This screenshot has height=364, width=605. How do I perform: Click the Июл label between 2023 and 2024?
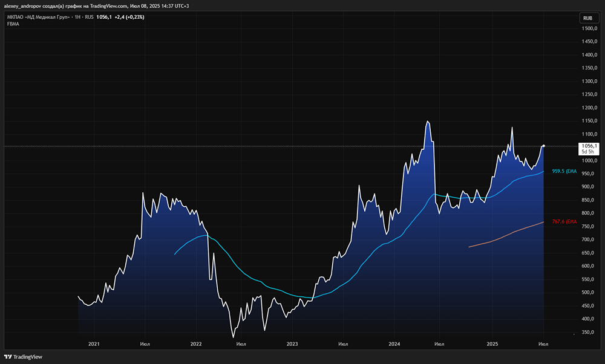click(343, 344)
